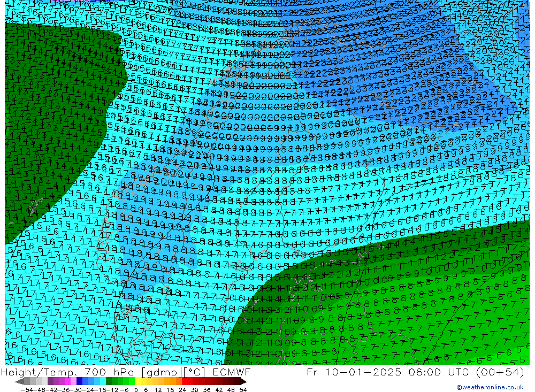Click the dark maroon right arrow of the legend
The image size is (535, 392).
(x=243, y=381)
